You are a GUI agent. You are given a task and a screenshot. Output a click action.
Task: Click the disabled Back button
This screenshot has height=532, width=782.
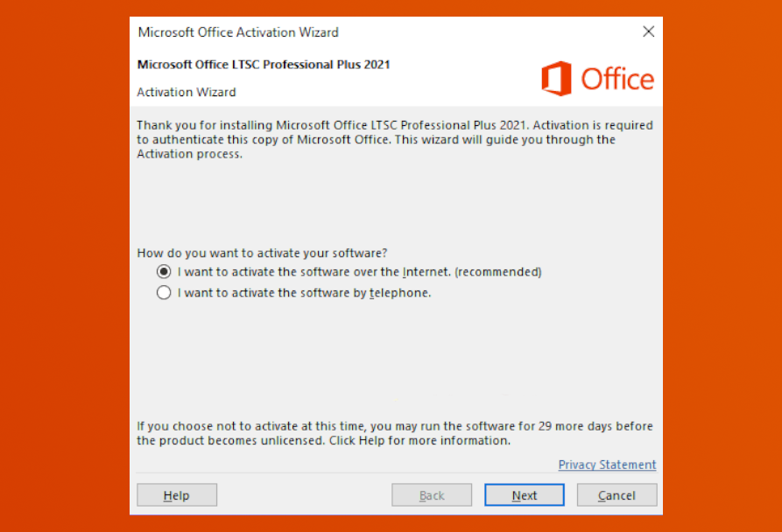tap(431, 494)
